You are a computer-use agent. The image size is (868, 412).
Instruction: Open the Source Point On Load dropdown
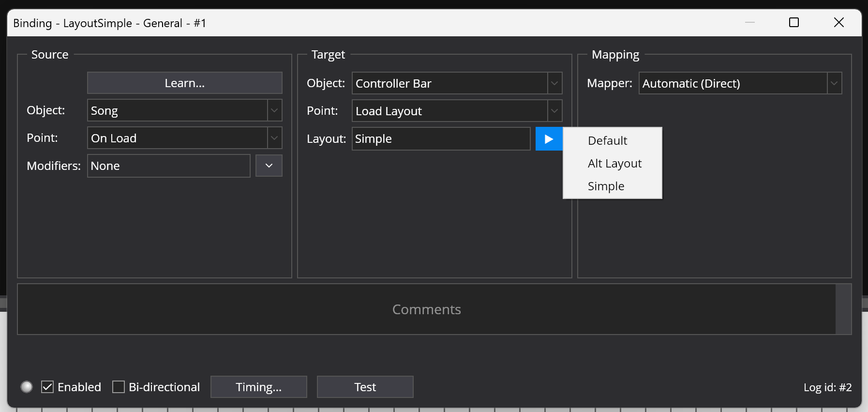274,138
